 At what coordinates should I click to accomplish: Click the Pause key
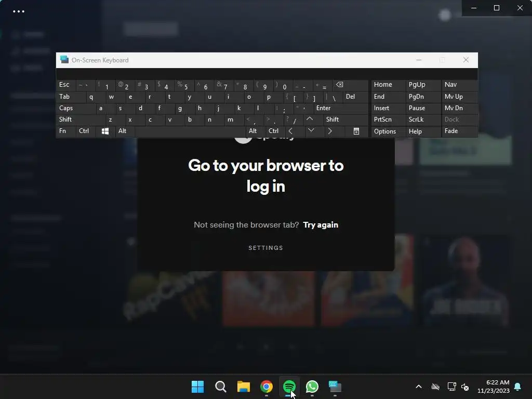423,108
